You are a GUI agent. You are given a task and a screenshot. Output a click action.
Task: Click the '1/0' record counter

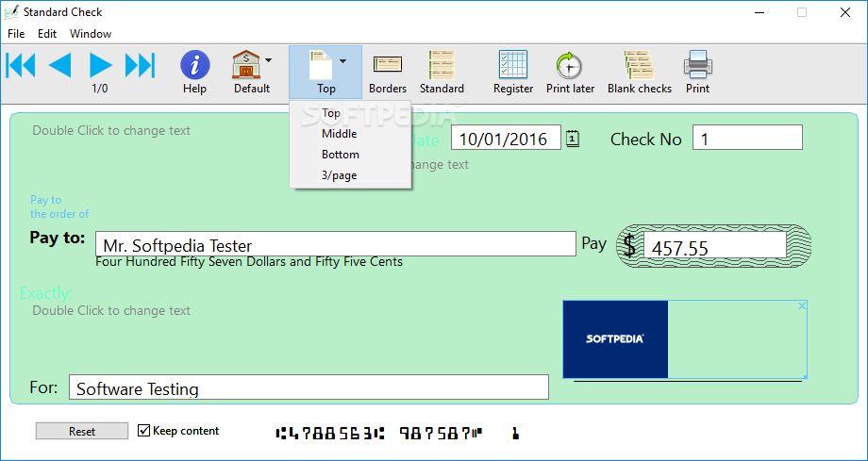(x=100, y=89)
